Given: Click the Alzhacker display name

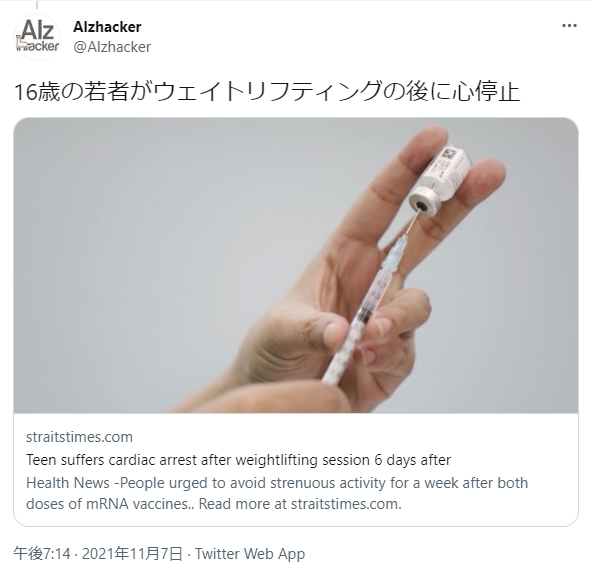Looking at the screenshot, I should pyautogui.click(x=107, y=27).
